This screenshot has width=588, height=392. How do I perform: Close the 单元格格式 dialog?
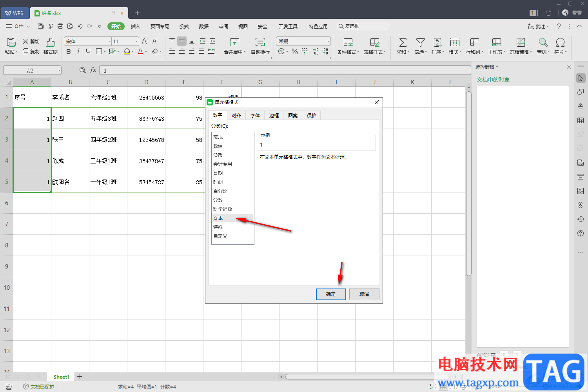tap(377, 102)
